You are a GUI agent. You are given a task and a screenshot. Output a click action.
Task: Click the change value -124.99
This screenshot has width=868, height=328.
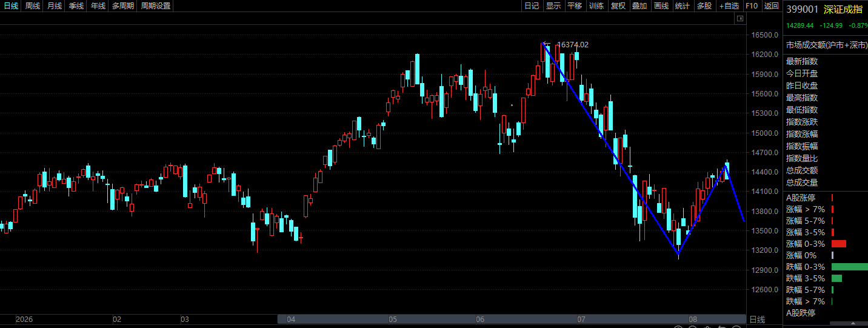pyautogui.click(x=831, y=25)
